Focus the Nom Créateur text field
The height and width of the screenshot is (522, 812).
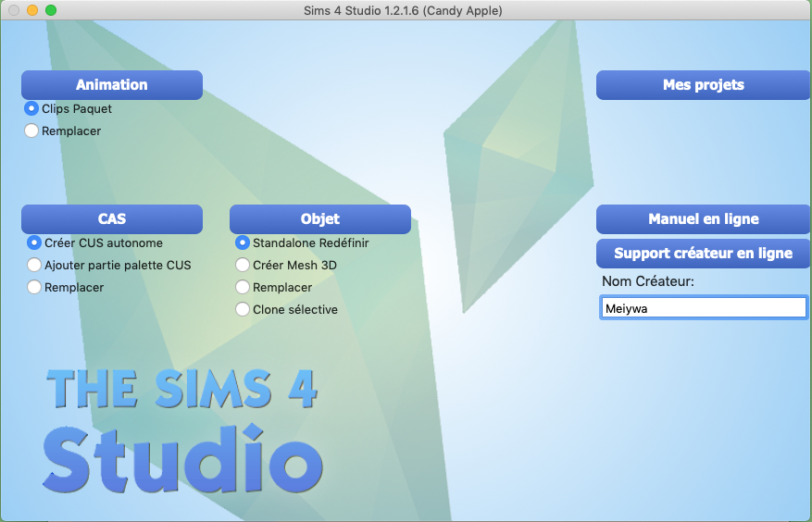point(704,308)
